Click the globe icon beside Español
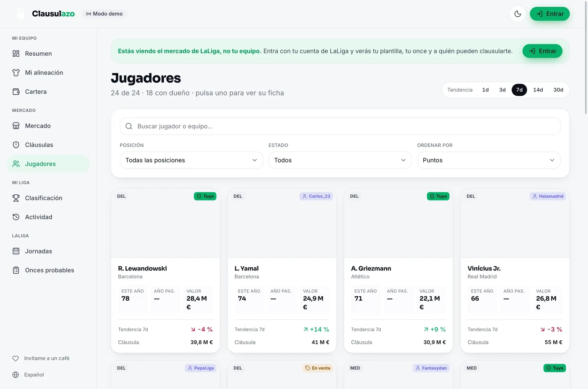This screenshot has height=389, width=588. pyautogui.click(x=16, y=375)
